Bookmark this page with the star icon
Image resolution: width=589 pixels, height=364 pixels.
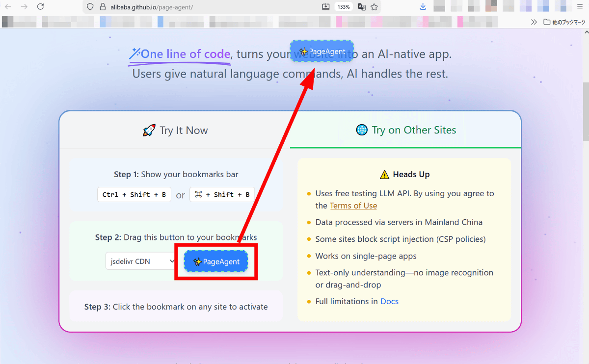pyautogui.click(x=375, y=7)
